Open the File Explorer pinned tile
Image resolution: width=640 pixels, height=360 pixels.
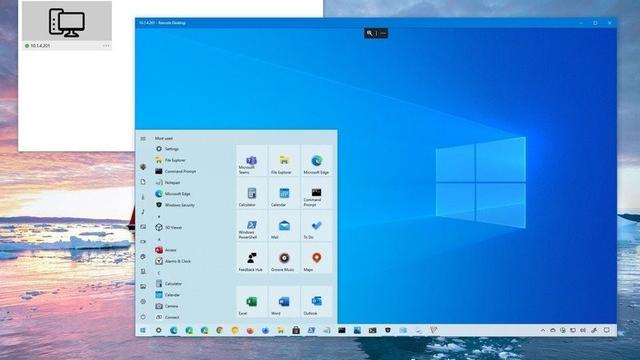click(x=284, y=160)
